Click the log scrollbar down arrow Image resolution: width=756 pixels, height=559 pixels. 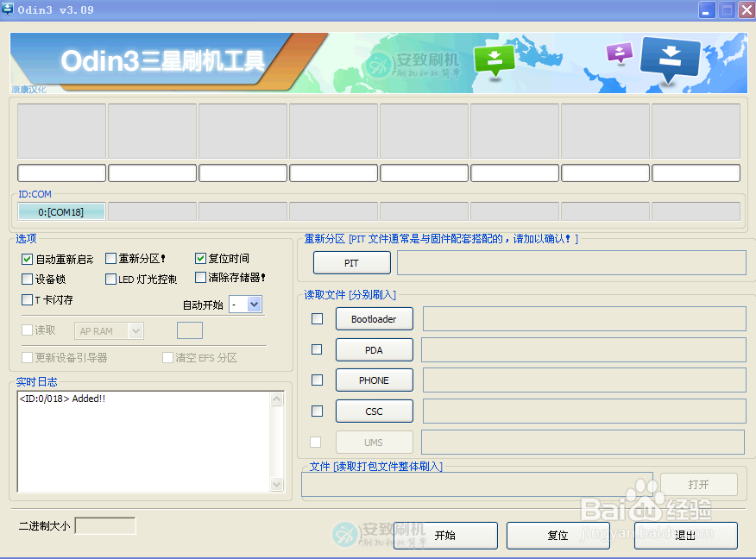[x=277, y=484]
